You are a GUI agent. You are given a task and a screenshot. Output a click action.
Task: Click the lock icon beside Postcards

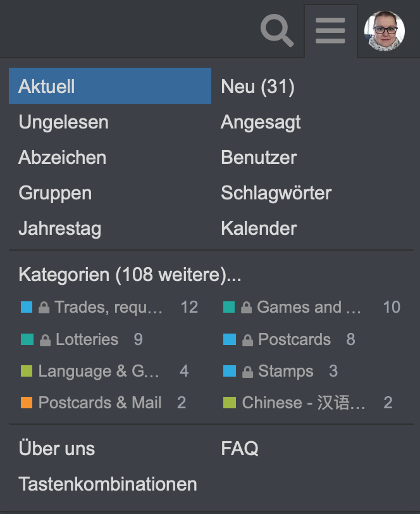[x=247, y=340]
